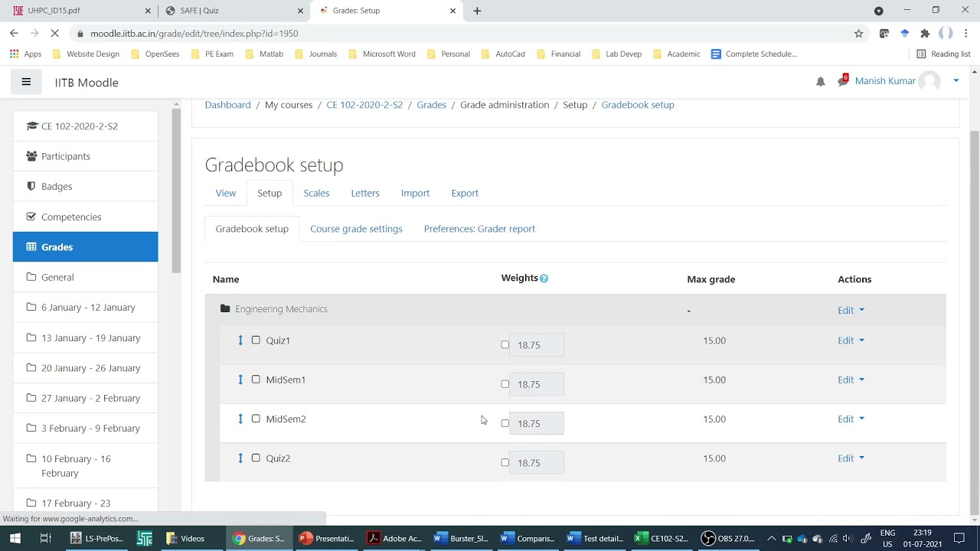Screen dimensions: 980x551
Task: Open the CE102 Excel file in taskbar
Action: (662, 539)
